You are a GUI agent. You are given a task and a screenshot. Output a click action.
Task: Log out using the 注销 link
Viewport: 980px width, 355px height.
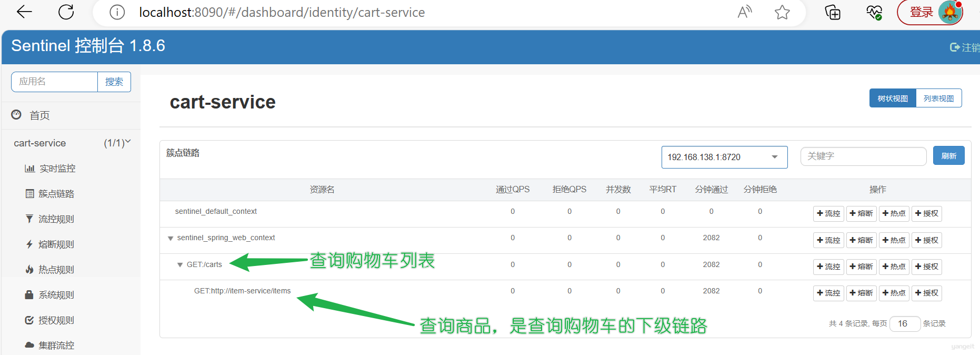pyautogui.click(x=965, y=47)
